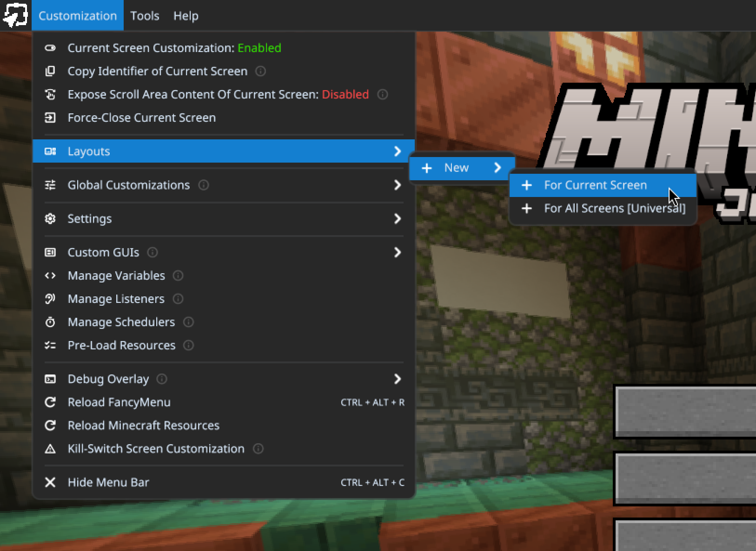Open the Tools menu

pos(145,15)
